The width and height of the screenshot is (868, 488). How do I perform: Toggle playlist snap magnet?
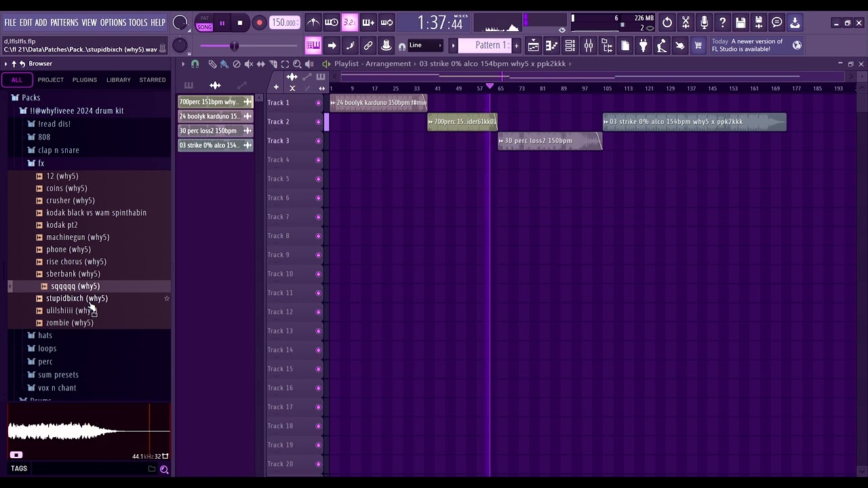pos(195,64)
